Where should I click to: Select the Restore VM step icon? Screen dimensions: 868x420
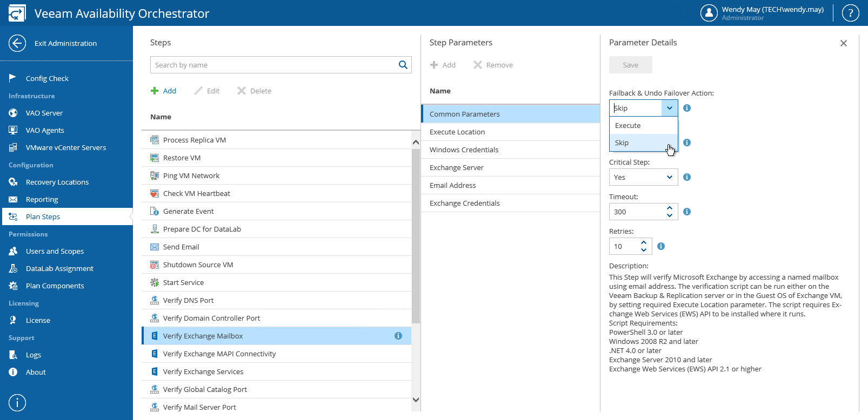point(155,158)
